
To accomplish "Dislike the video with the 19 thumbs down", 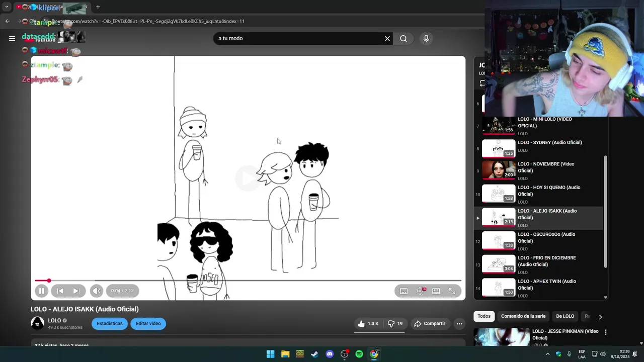I will click(x=395, y=324).
